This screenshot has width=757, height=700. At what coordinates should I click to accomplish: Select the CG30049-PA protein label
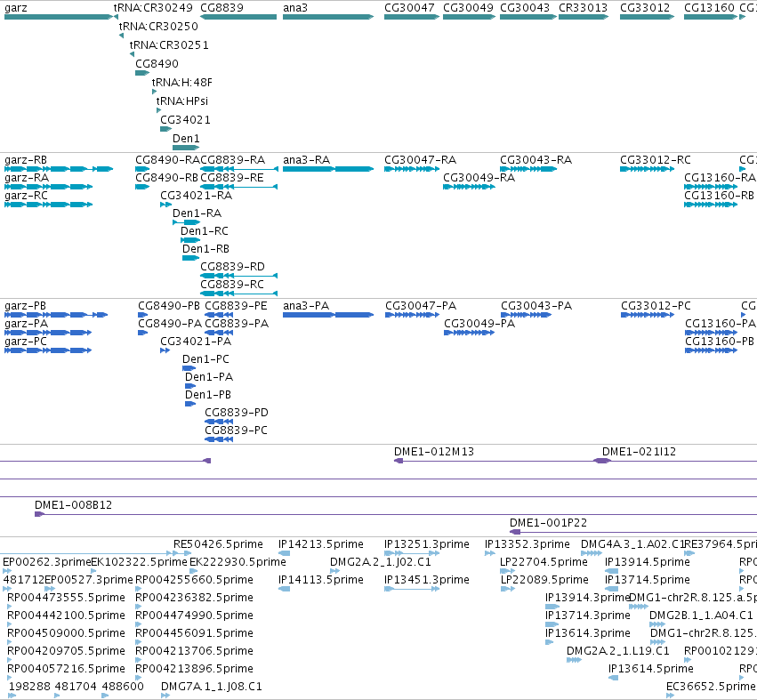click(x=479, y=324)
